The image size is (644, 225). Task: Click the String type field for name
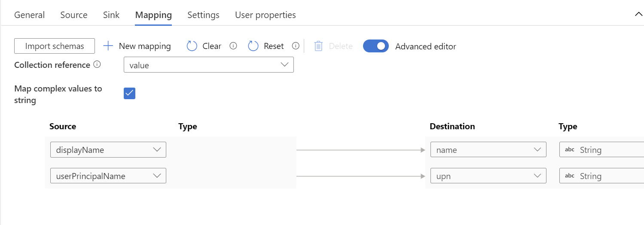(601, 150)
